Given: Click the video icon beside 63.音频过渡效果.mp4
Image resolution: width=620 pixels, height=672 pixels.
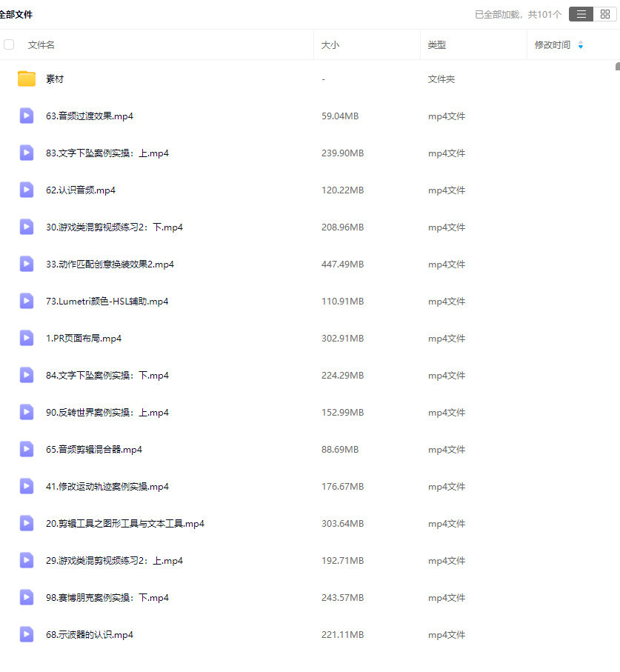Looking at the screenshot, I should coord(26,116).
